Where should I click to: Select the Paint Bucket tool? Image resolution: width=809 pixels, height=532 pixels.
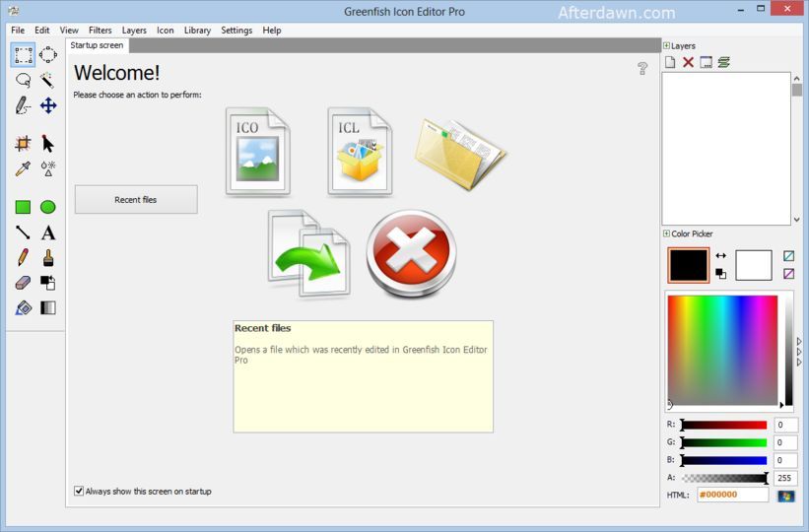(x=24, y=308)
